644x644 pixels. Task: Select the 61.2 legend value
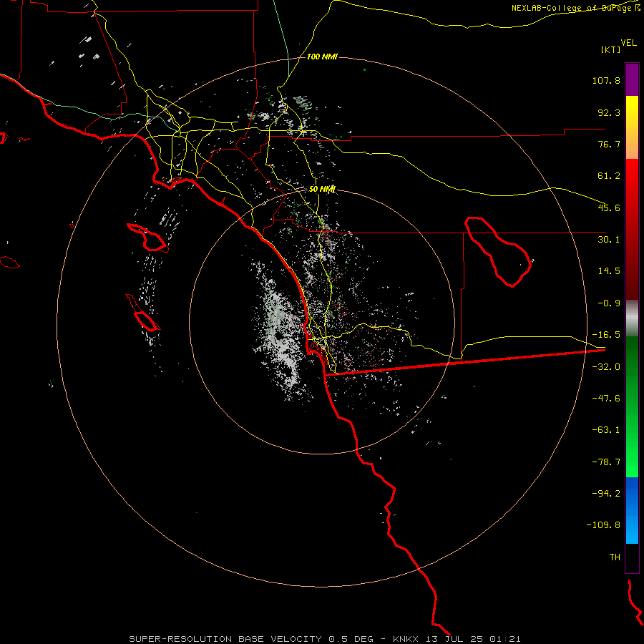click(x=609, y=176)
